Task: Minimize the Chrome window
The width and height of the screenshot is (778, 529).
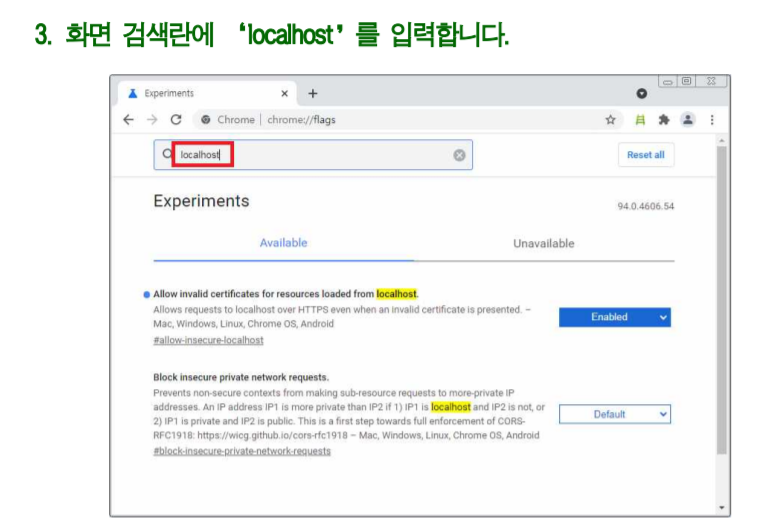Action: 668,82
